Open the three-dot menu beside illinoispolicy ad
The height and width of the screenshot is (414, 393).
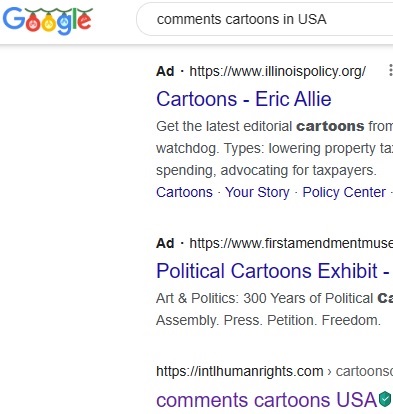[x=390, y=71]
